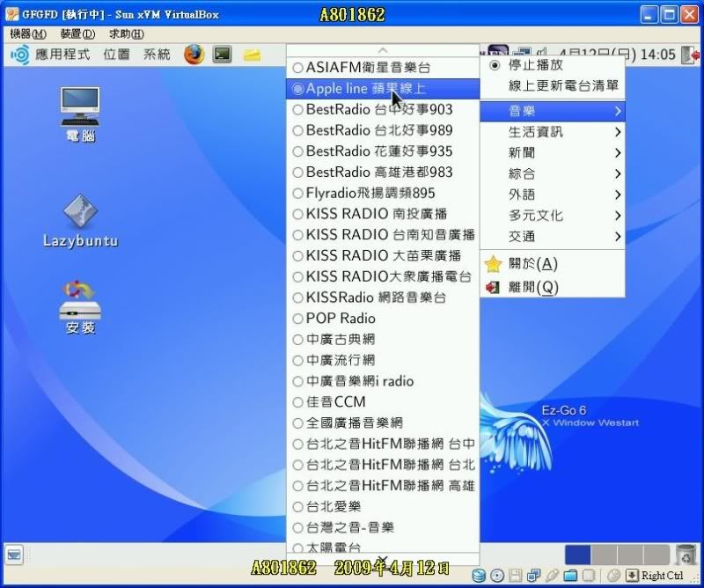Open the 系統 panel menu
Image resolution: width=704 pixels, height=588 pixels.
point(157,55)
